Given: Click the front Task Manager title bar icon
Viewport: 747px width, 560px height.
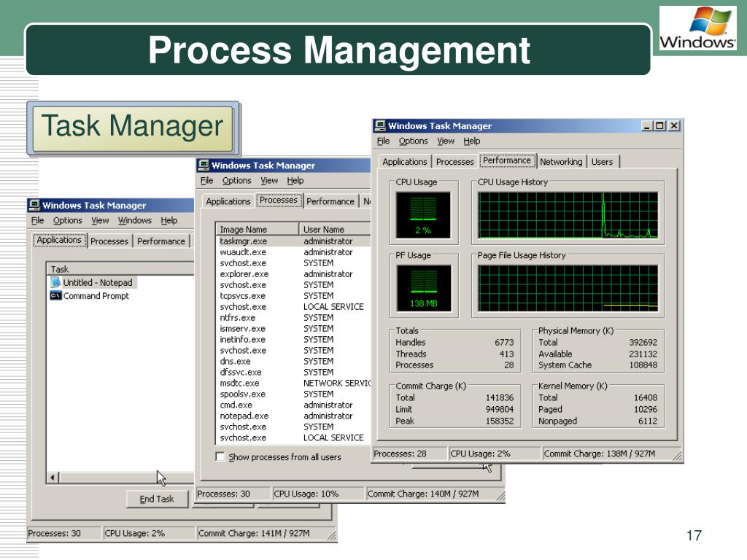Looking at the screenshot, I should click(x=379, y=125).
